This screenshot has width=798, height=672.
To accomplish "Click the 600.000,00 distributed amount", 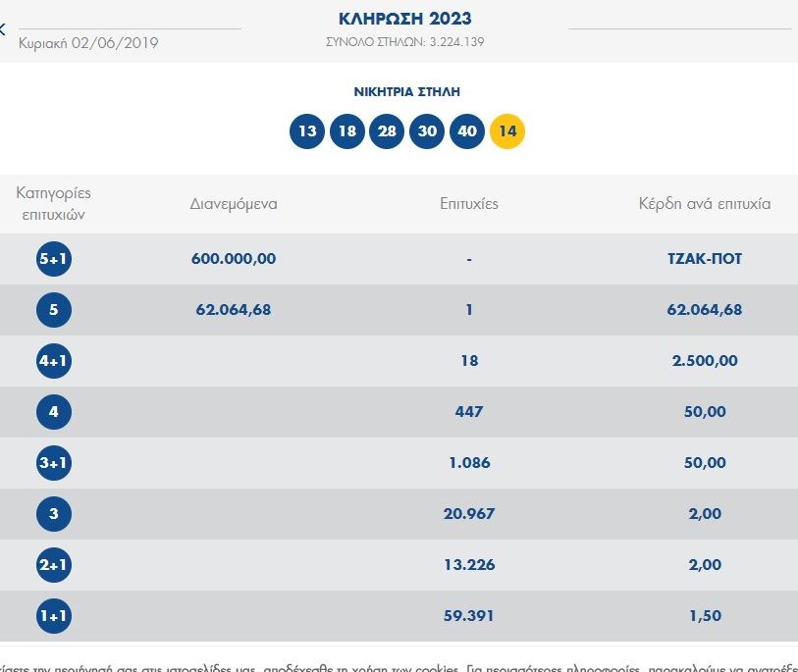I will (234, 259).
